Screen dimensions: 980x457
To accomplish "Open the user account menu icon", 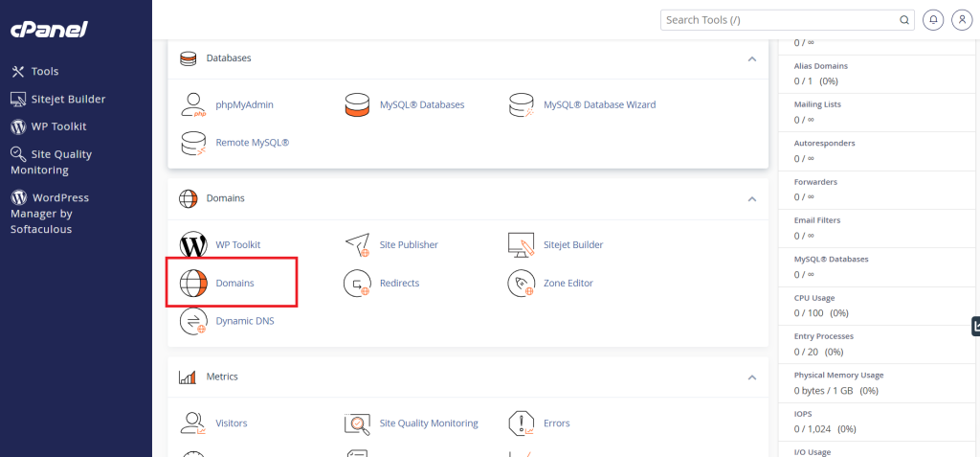I will click(961, 20).
